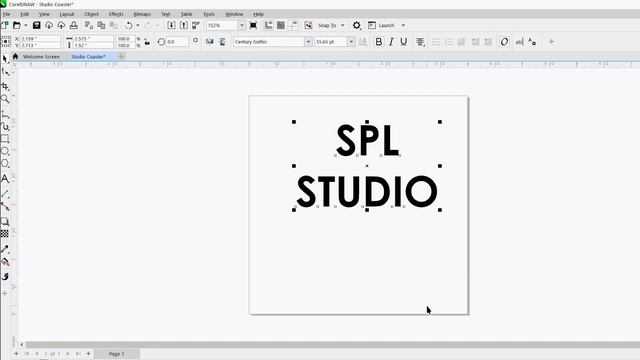Select the Crop tool
The image size is (640, 360).
(x=5, y=86)
